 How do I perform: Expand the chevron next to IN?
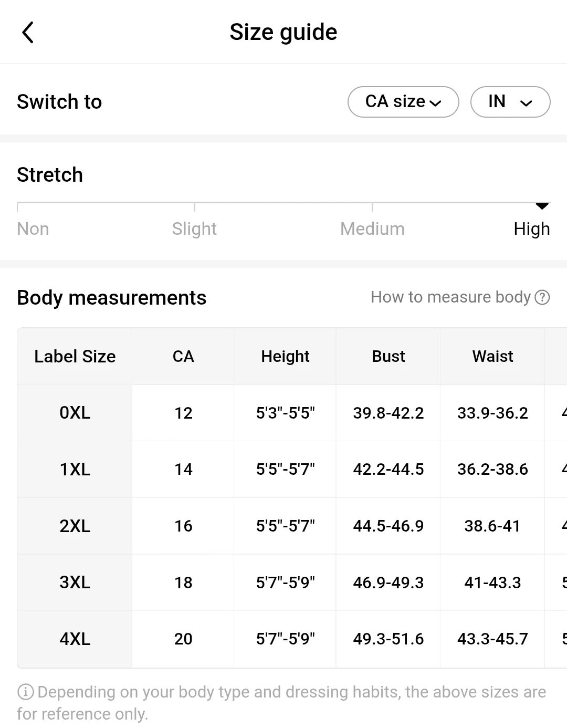coord(526,103)
